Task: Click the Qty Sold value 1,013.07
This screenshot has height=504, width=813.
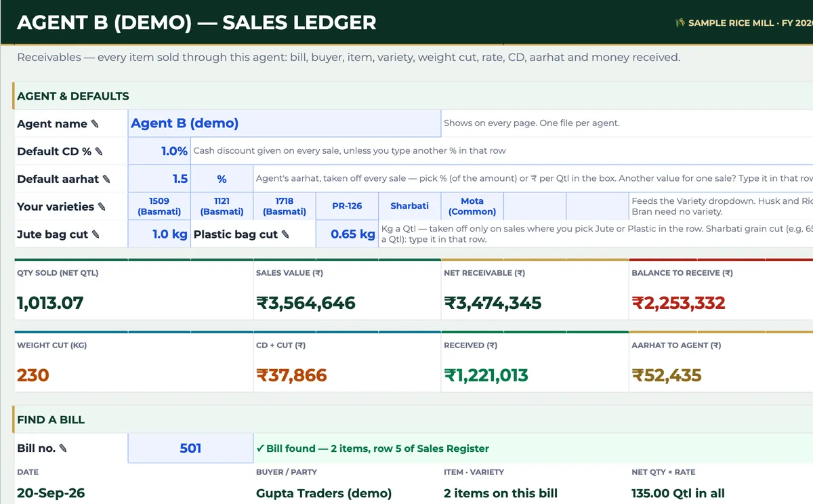Action: [x=50, y=303]
